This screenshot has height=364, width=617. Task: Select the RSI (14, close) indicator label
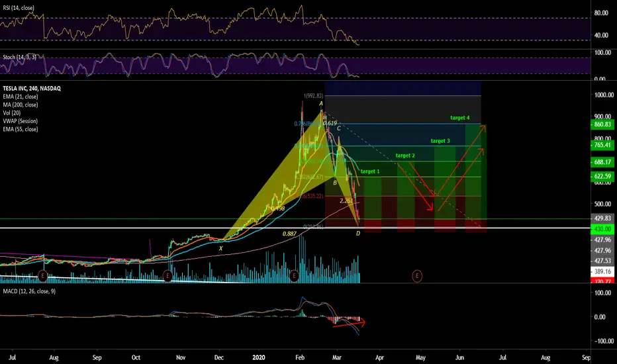19,8
